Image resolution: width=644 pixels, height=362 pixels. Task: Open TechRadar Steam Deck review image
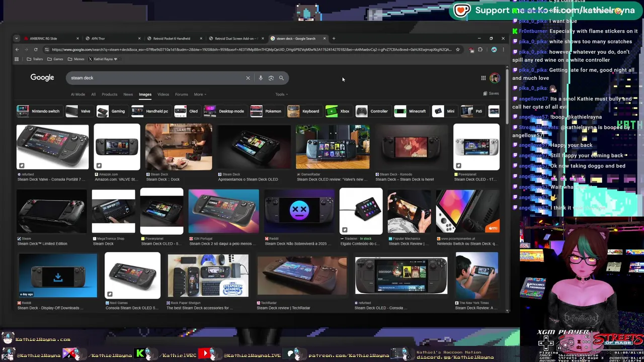[x=301, y=276]
